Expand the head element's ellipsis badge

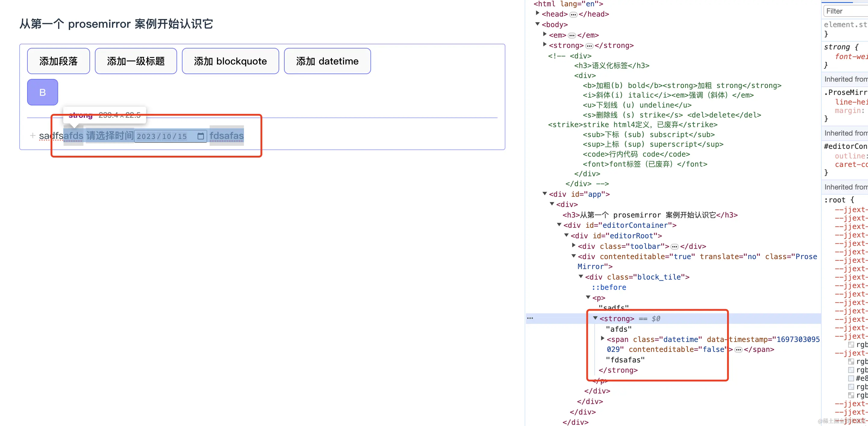(573, 14)
